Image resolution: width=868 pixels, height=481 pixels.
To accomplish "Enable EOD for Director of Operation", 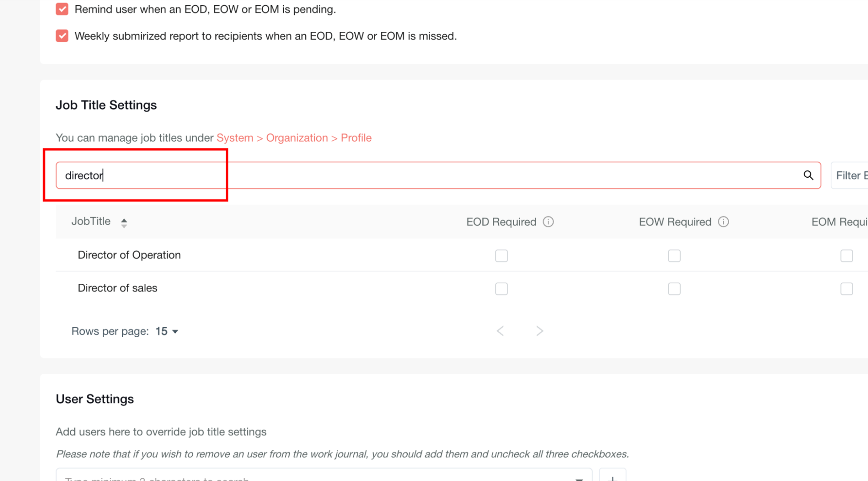I will point(501,256).
